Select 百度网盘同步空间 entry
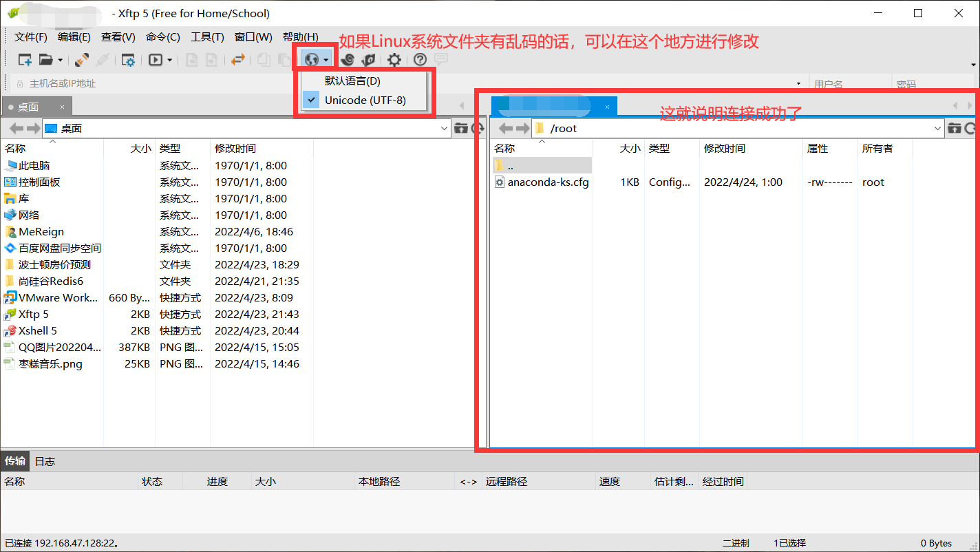 click(x=60, y=248)
